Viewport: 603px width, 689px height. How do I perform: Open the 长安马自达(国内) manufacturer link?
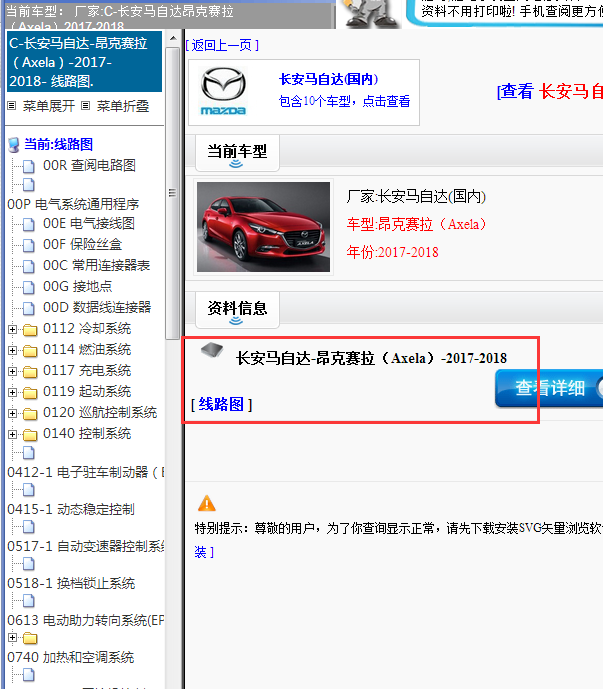point(328,80)
